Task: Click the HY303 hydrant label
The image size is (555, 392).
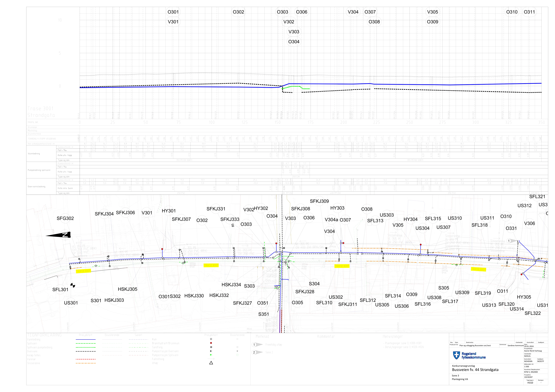Action: point(337,208)
